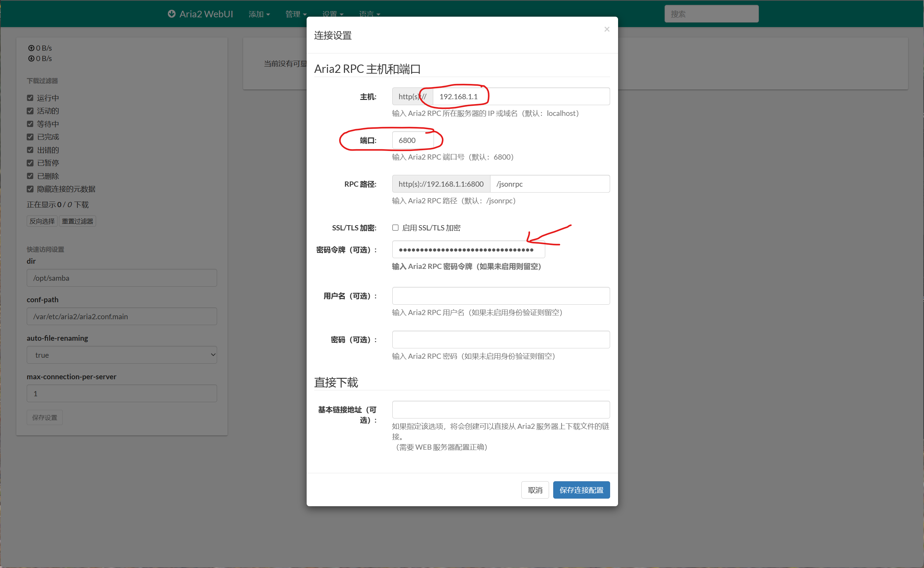Viewport: 924px width, 568px height.
Task: Click the 用户名 username input field
Action: point(501,296)
